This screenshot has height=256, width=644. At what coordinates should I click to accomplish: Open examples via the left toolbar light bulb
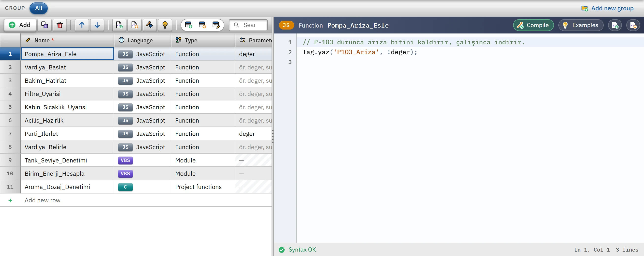tap(165, 25)
